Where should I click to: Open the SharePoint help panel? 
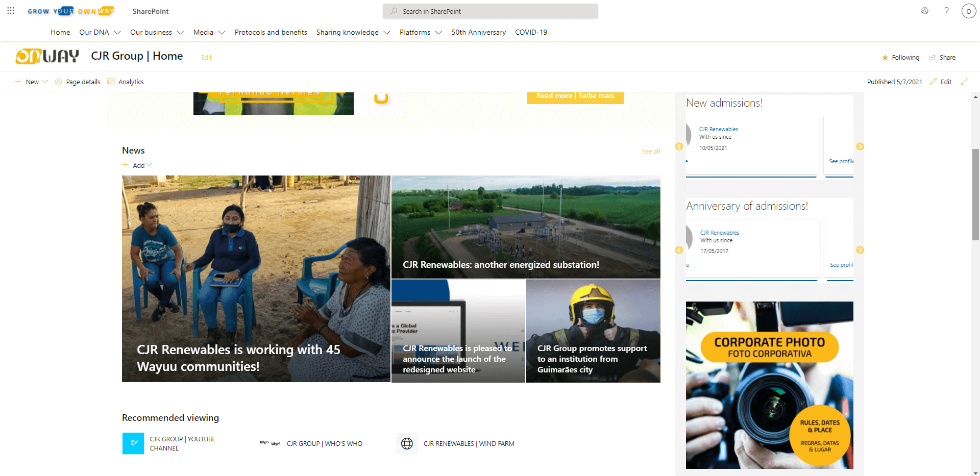[x=947, y=11]
